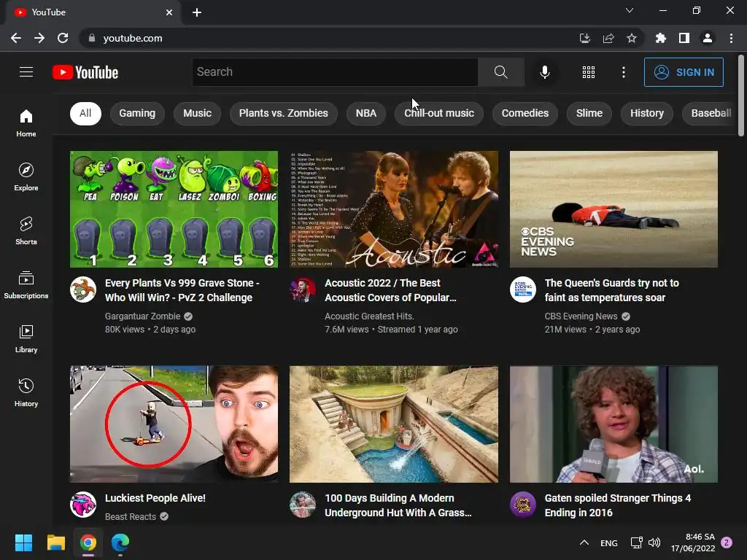Click the SIGN IN button

[684, 72]
